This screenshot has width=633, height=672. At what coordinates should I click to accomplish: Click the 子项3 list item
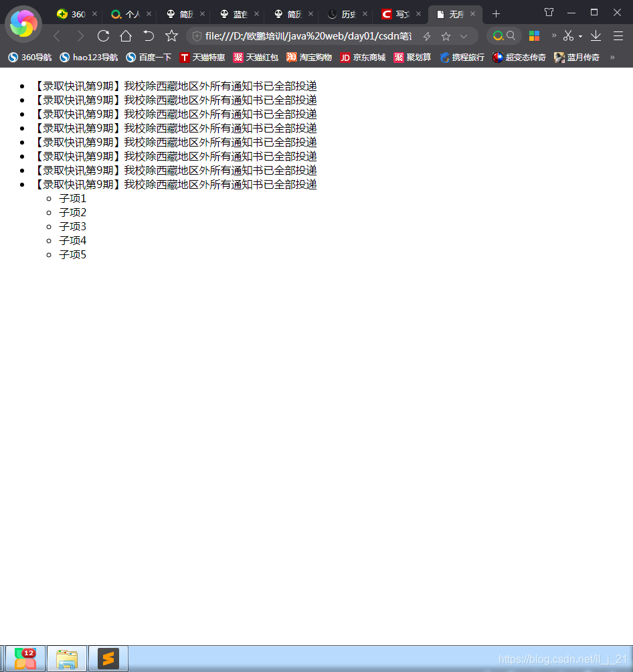coord(72,226)
